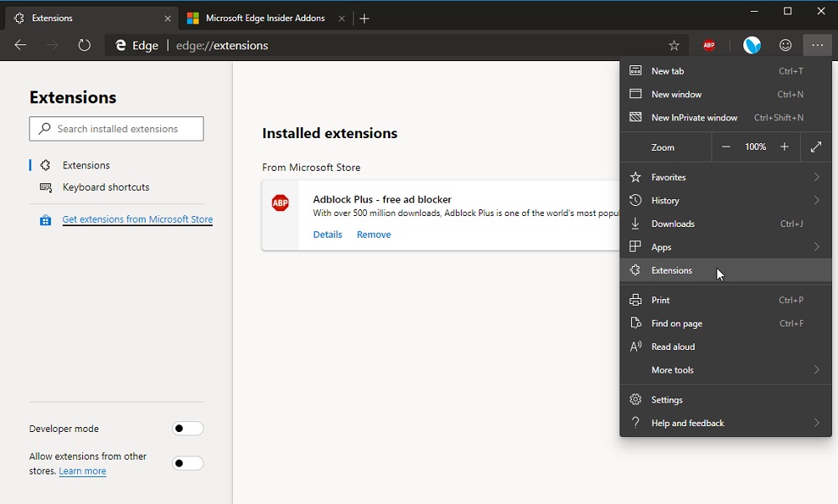
Task: Choose Extensions in the menu
Action: tap(726, 270)
